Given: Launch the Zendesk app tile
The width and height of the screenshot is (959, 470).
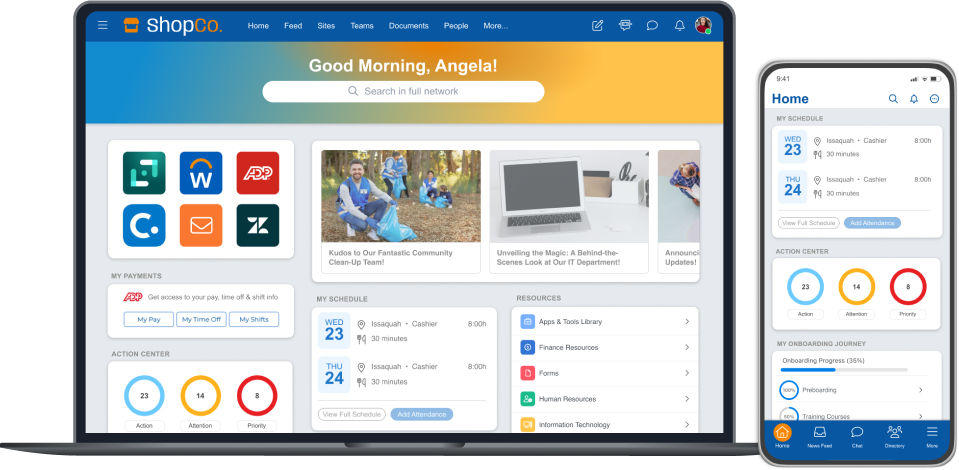Looking at the screenshot, I should coord(258,225).
